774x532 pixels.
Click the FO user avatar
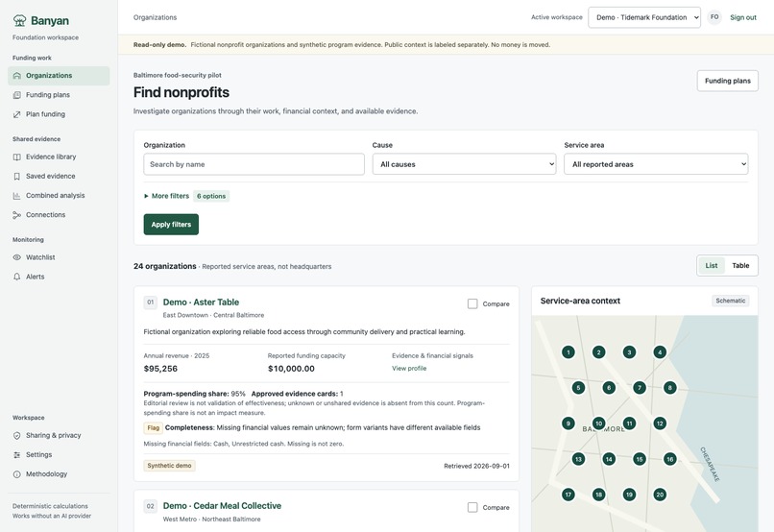pyautogui.click(x=714, y=17)
